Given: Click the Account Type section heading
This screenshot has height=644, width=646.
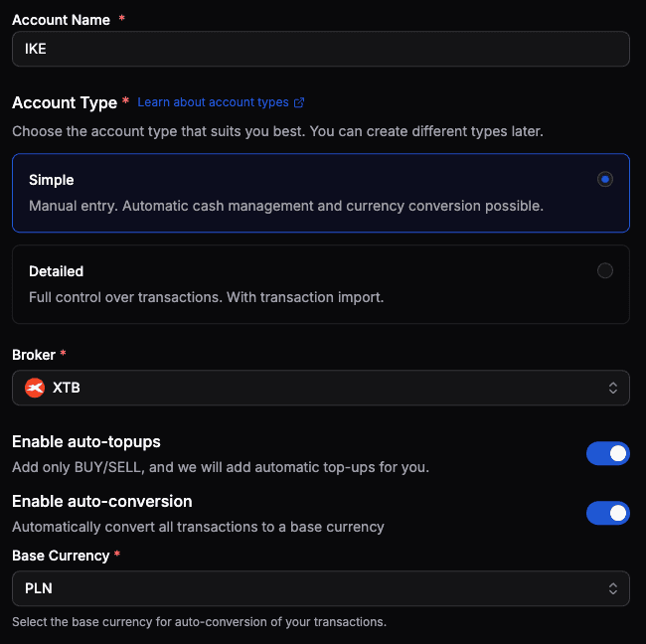Looking at the screenshot, I should 65,102.
